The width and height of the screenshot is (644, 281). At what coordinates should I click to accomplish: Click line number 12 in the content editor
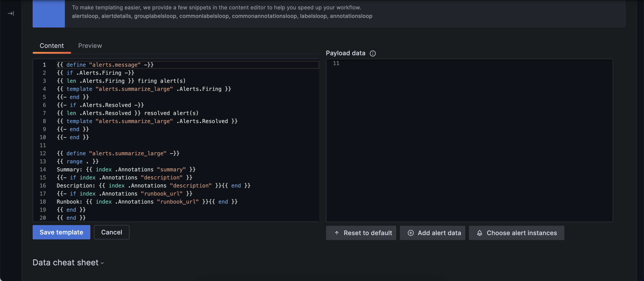(43, 153)
